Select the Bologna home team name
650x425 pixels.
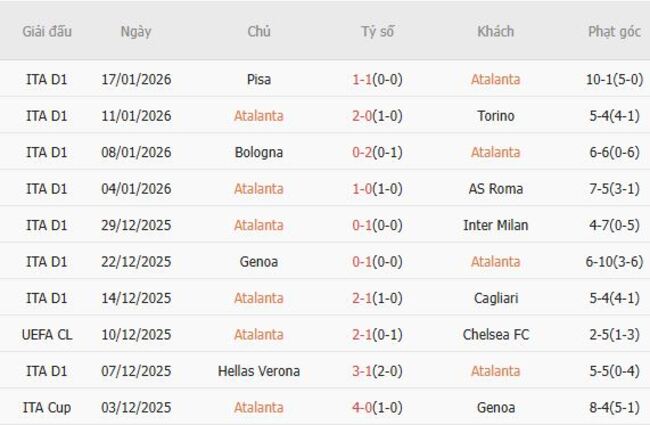pos(259,152)
